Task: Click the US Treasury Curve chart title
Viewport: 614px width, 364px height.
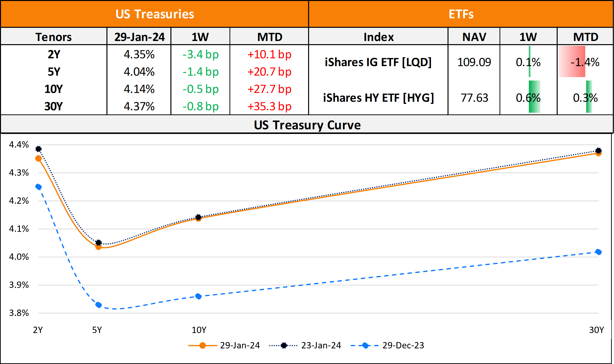Action: pyautogui.click(x=307, y=125)
